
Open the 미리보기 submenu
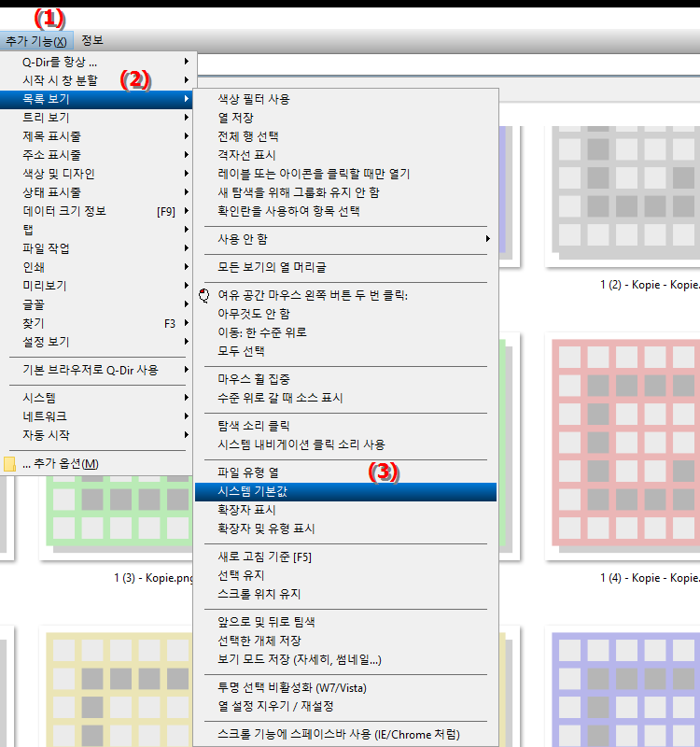pos(98,286)
